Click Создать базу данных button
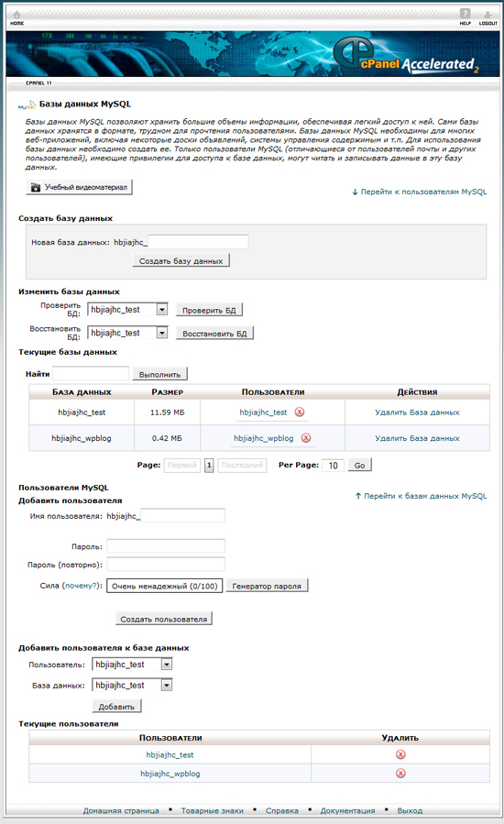504x824 pixels. pos(181,260)
